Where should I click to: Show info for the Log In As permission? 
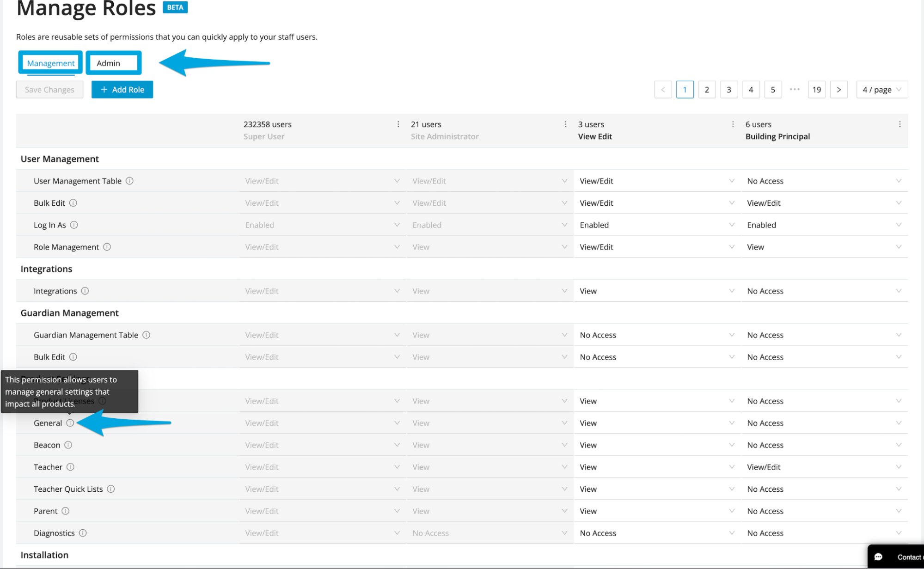pos(74,225)
